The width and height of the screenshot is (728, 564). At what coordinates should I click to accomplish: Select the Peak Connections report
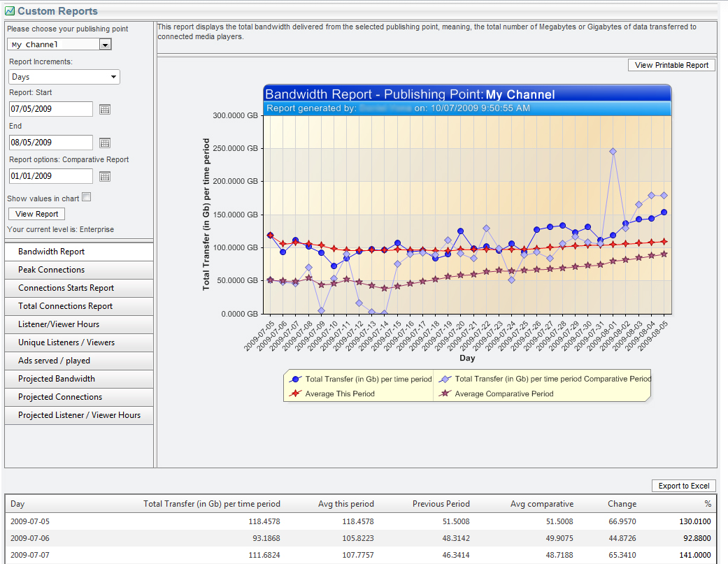(x=78, y=270)
